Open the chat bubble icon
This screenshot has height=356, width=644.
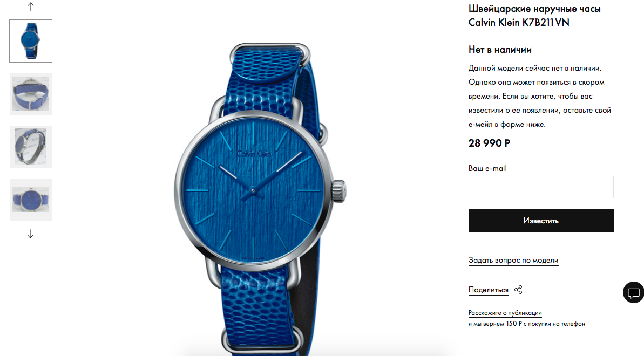(x=633, y=293)
